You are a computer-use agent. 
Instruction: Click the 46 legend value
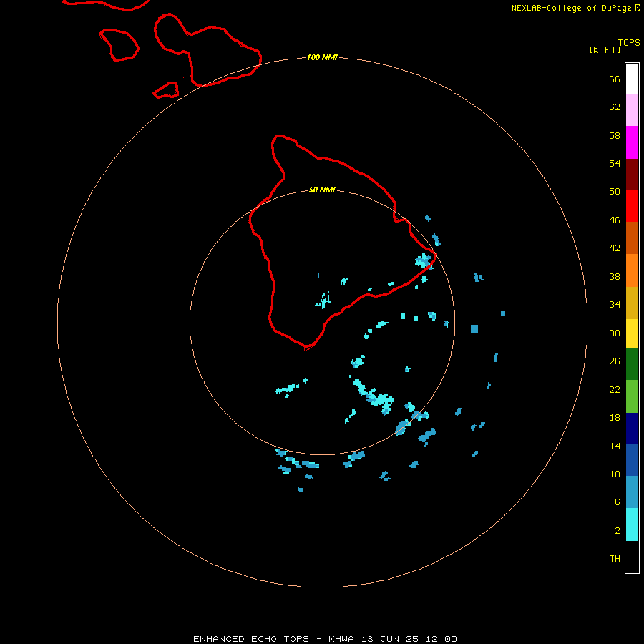point(615,220)
